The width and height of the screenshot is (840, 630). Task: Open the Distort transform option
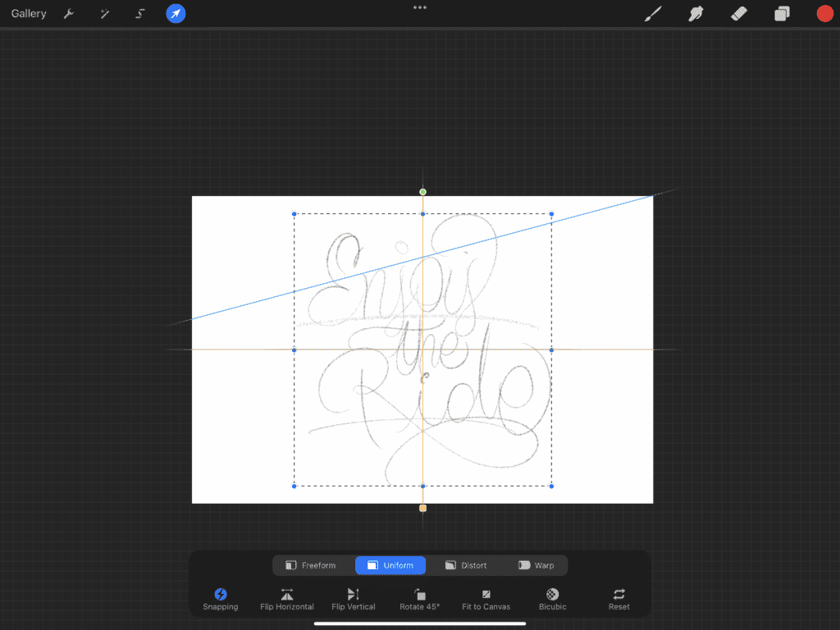[466, 565]
